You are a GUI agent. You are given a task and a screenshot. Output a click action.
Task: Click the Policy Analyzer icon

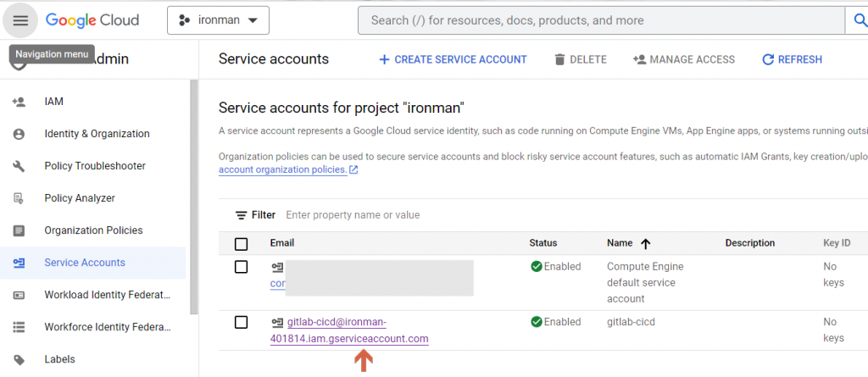[x=19, y=198]
